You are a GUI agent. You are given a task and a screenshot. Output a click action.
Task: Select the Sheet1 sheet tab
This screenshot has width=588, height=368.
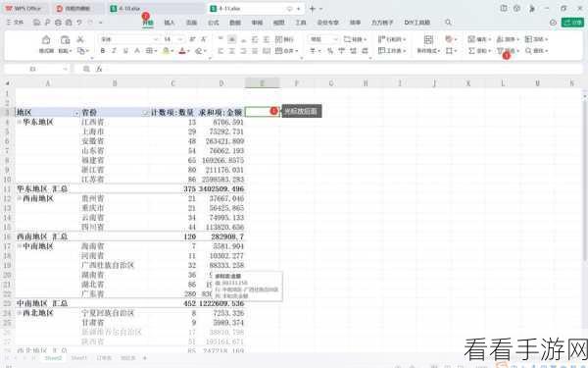pyautogui.click(x=78, y=358)
